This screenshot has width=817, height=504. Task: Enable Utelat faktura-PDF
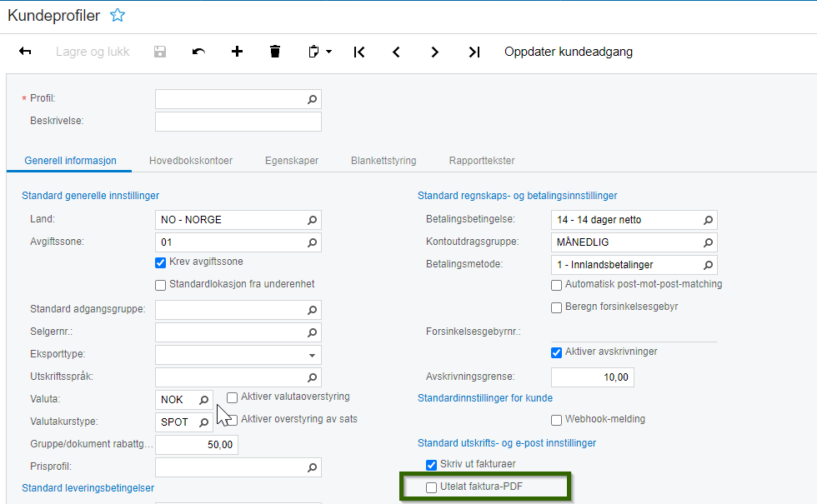pos(431,486)
